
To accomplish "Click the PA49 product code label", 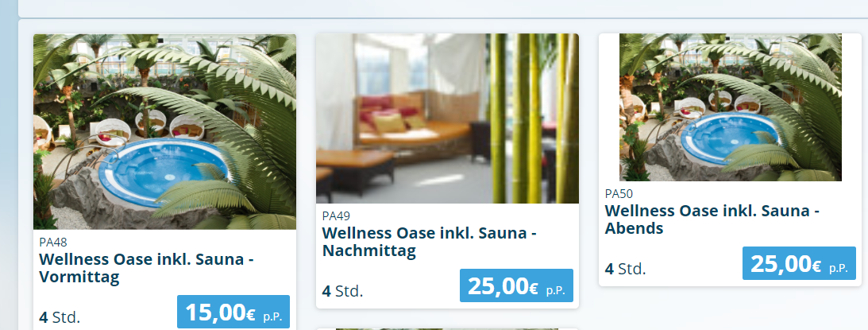I will [x=336, y=215].
